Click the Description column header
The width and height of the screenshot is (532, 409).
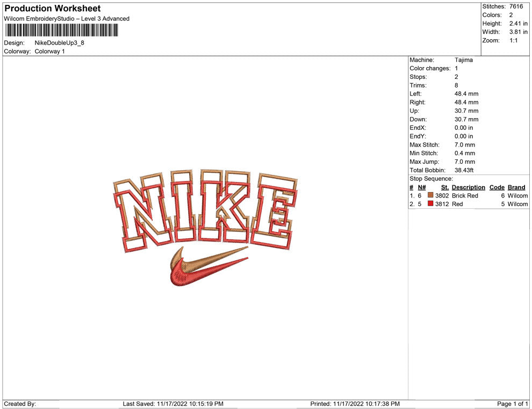[468, 187]
